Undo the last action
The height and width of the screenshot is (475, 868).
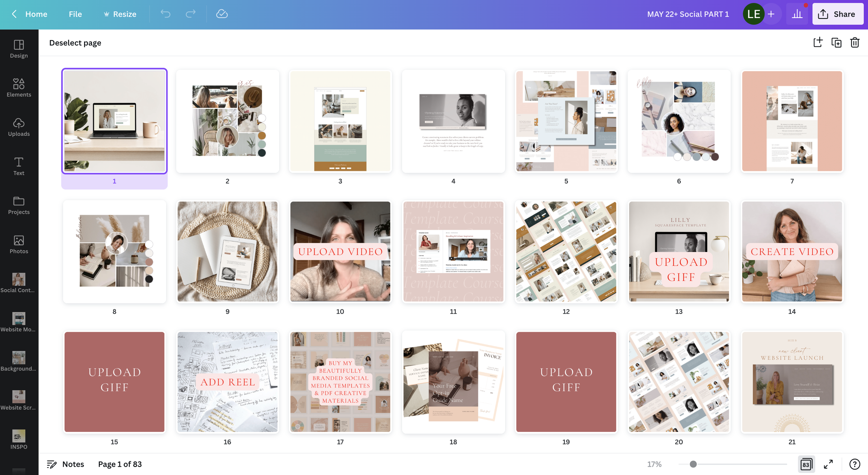pyautogui.click(x=166, y=14)
